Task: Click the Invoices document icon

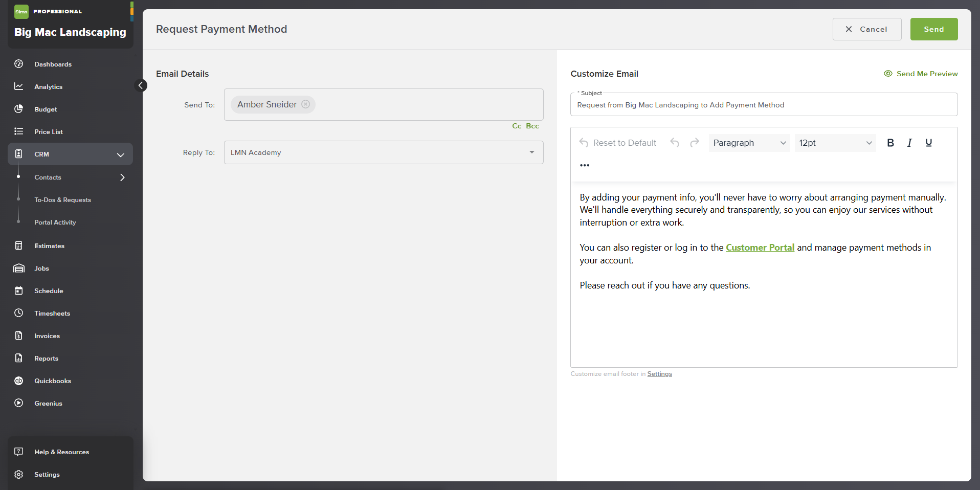Action: [19, 336]
